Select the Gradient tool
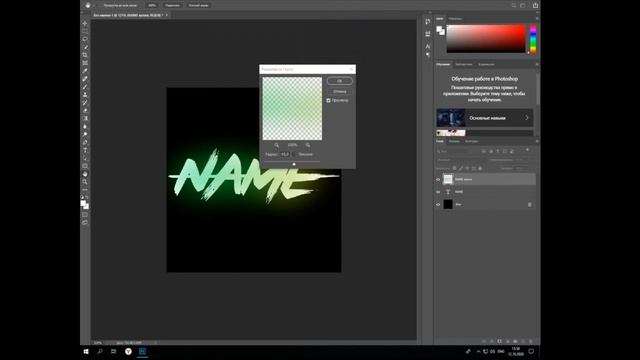Image resolution: width=640 pixels, height=360 pixels. (x=85, y=118)
